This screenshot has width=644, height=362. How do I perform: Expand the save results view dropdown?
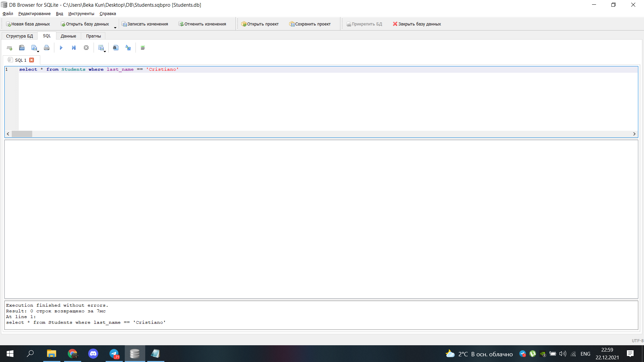[x=105, y=51]
